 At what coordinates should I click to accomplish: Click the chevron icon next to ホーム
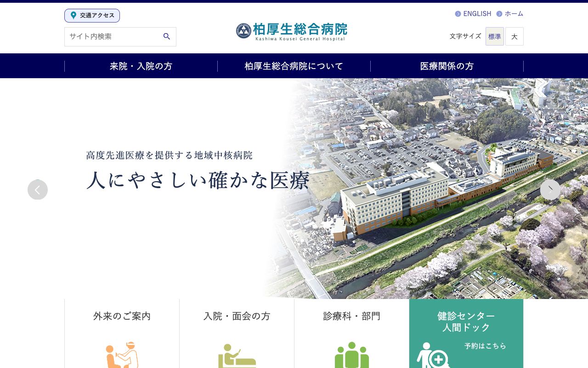pos(501,14)
